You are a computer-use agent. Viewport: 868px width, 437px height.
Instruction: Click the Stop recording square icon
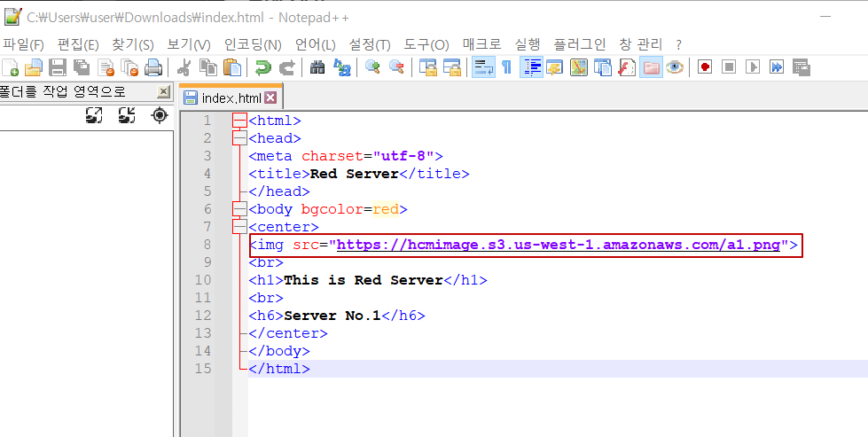729,67
